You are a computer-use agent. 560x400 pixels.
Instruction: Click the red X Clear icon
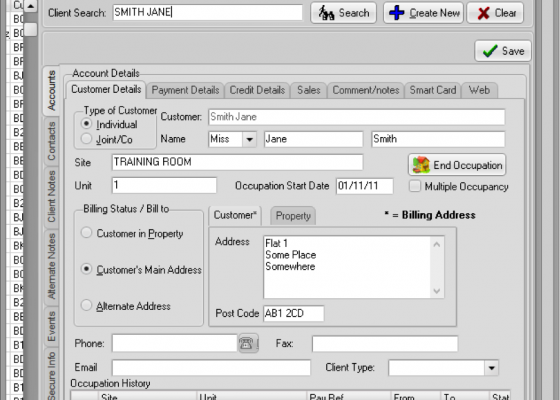(483, 14)
